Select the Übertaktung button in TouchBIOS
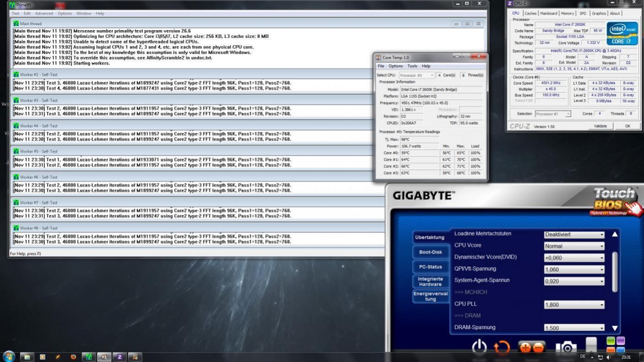Image resolution: width=644 pixels, height=362 pixels. pyautogui.click(x=430, y=237)
